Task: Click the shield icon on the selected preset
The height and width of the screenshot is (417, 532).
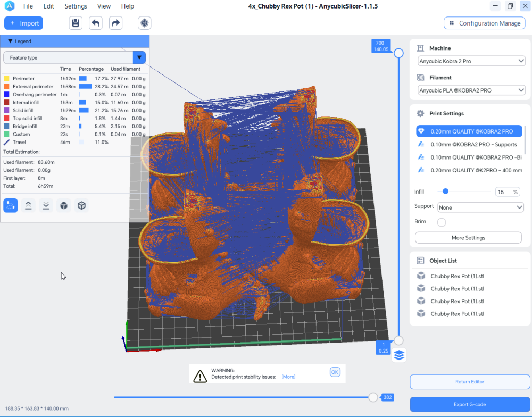Action: (x=421, y=131)
